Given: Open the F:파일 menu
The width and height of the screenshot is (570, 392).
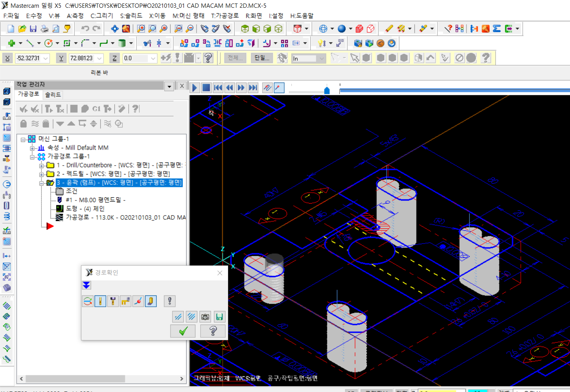Looking at the screenshot, I should click(11, 16).
